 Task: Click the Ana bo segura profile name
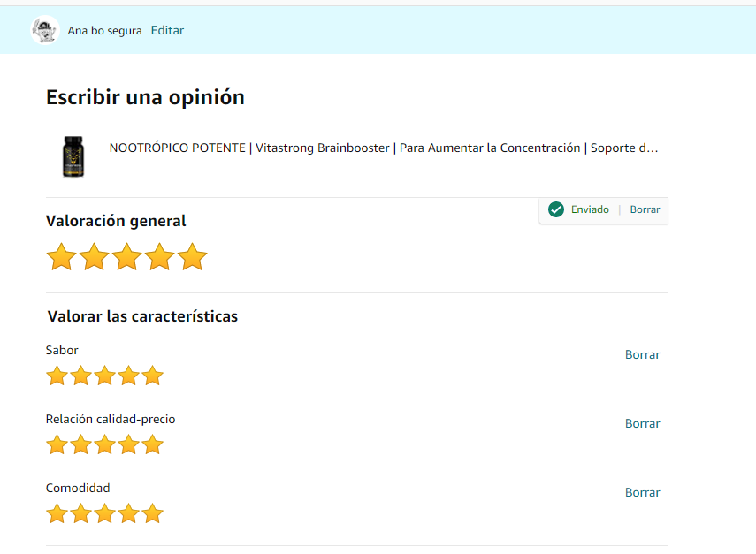(x=104, y=31)
